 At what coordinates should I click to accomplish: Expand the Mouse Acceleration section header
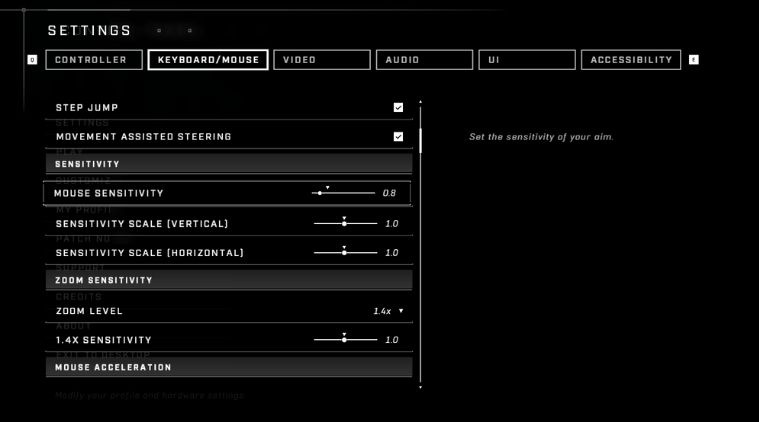pos(228,368)
